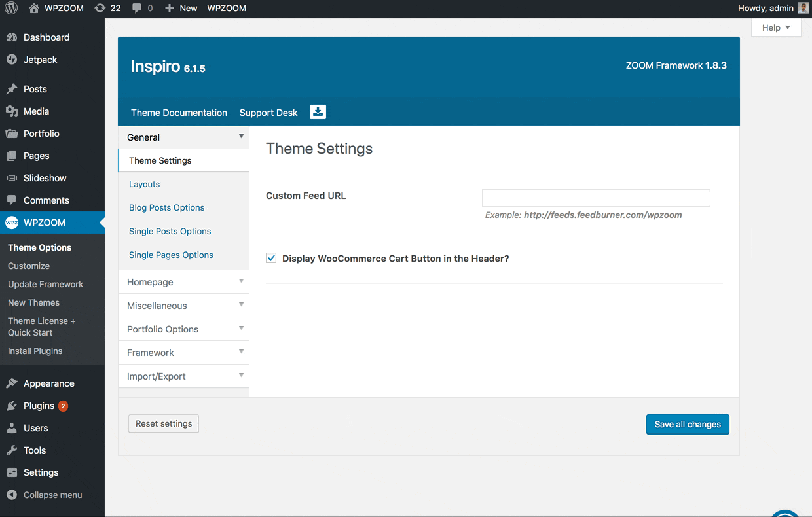The image size is (812, 517).
Task: Open the Help dropdown tab
Action: tap(776, 27)
